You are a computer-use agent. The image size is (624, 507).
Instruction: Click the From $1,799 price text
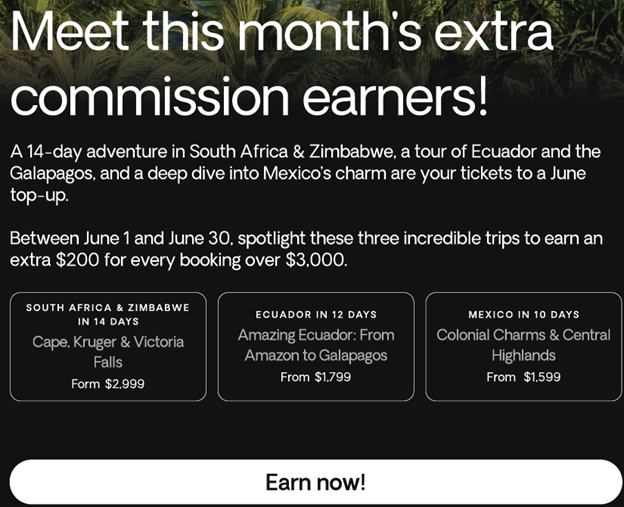[x=315, y=377]
